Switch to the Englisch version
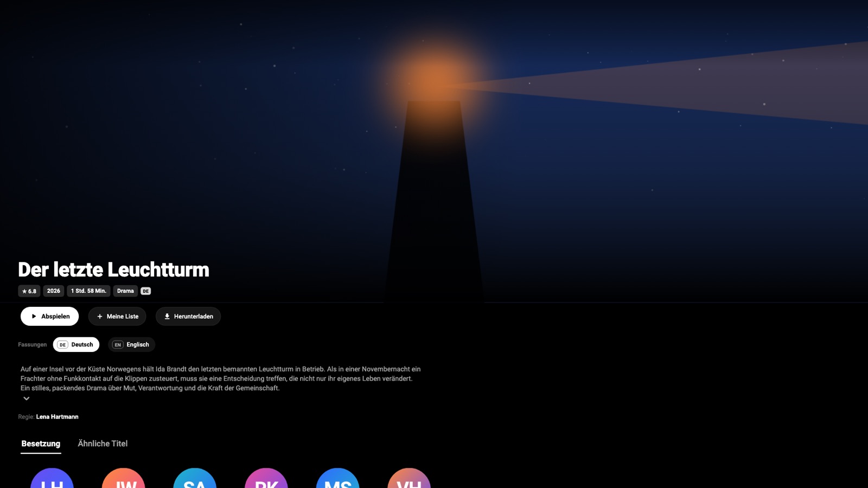The height and width of the screenshot is (488, 868). pyautogui.click(x=131, y=344)
